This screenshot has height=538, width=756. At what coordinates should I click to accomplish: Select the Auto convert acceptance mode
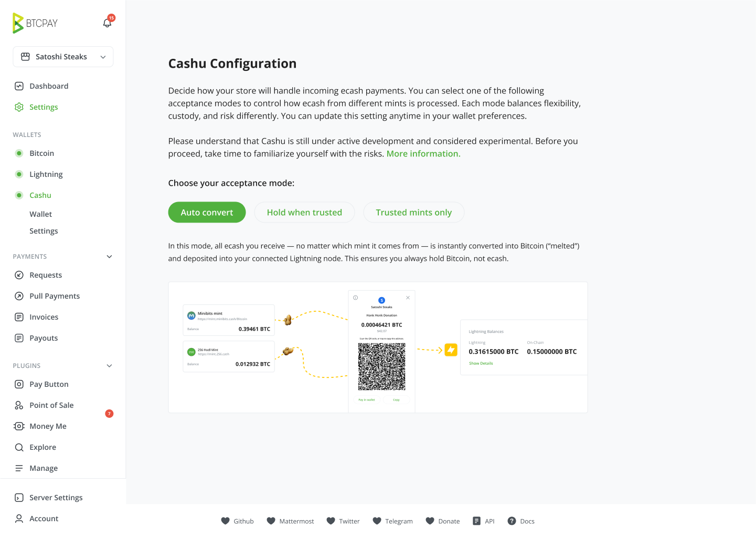point(207,213)
